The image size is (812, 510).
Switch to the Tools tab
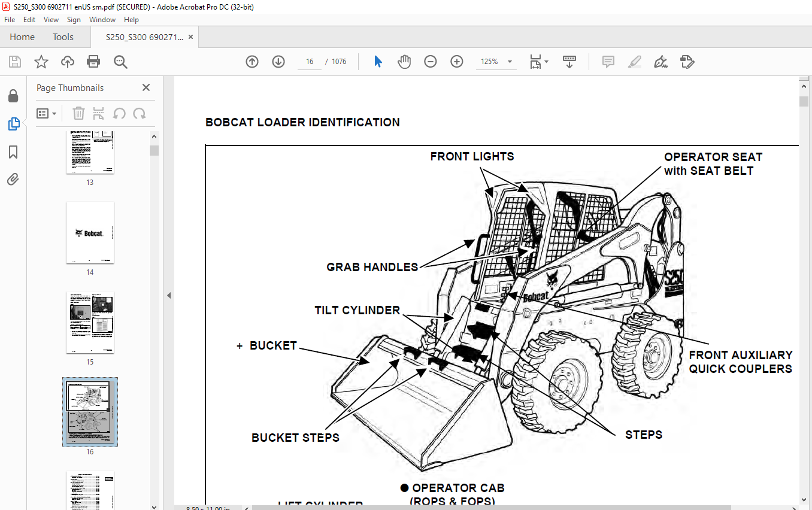point(63,37)
